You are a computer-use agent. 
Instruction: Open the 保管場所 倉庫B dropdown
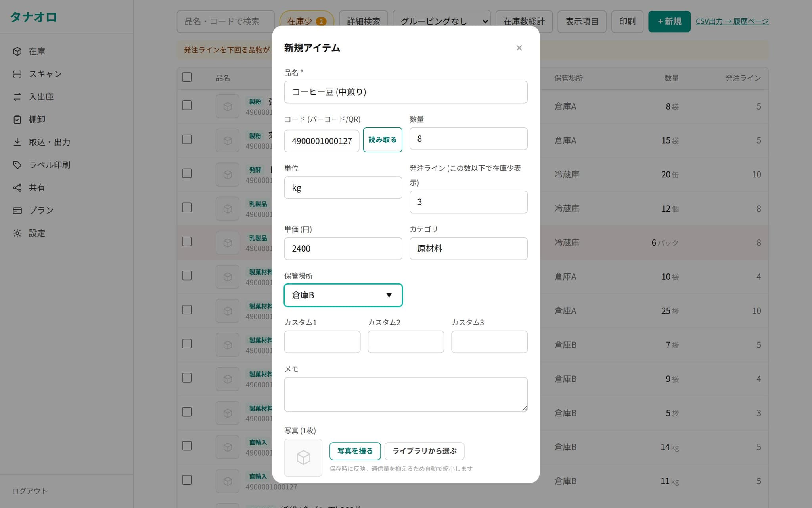tap(343, 295)
